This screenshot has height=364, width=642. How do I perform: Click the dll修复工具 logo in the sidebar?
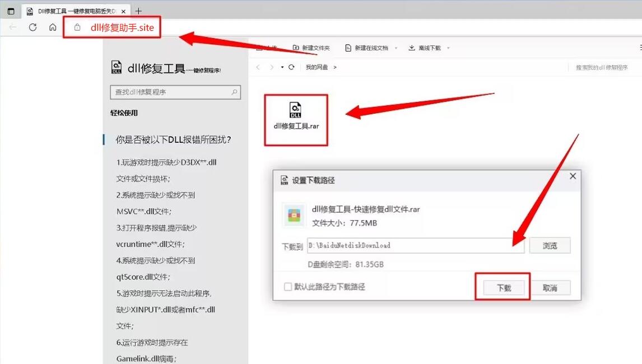[x=116, y=67]
